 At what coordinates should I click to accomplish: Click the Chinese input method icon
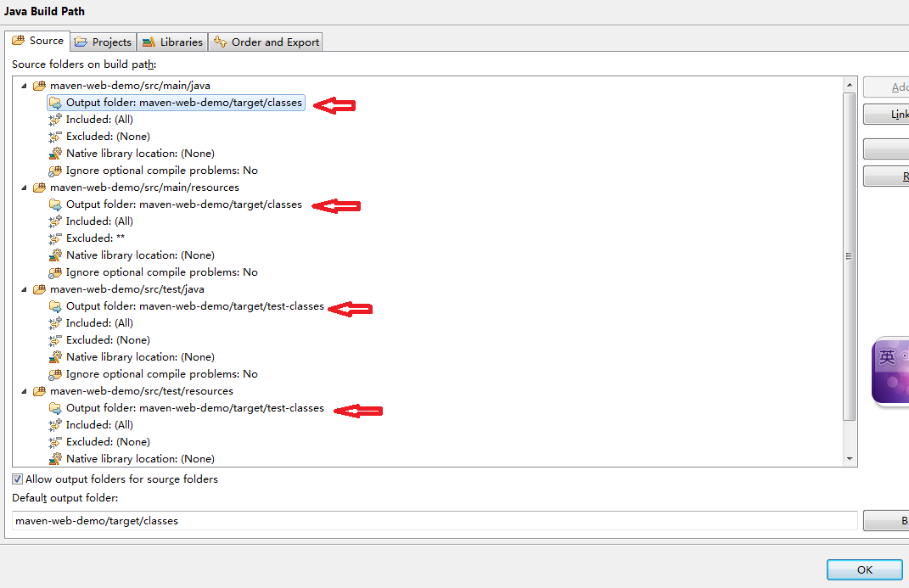[x=890, y=372]
